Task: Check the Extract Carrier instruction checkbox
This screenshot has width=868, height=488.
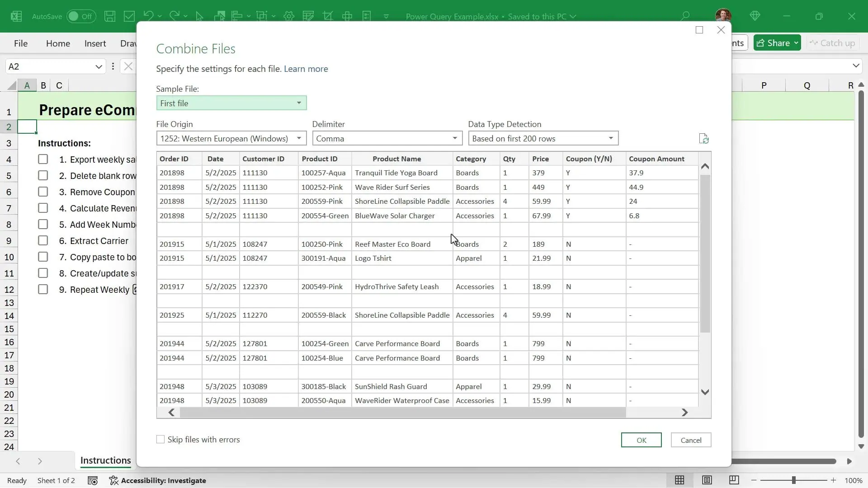Action: (43, 240)
